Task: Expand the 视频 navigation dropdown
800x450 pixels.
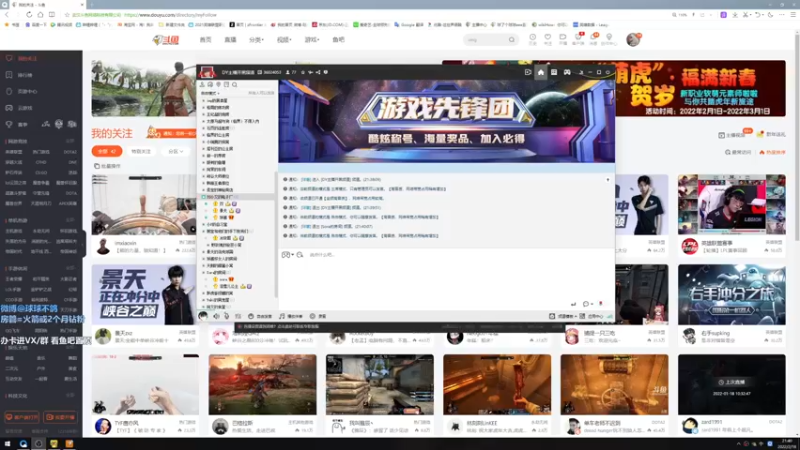Action: 284,40
